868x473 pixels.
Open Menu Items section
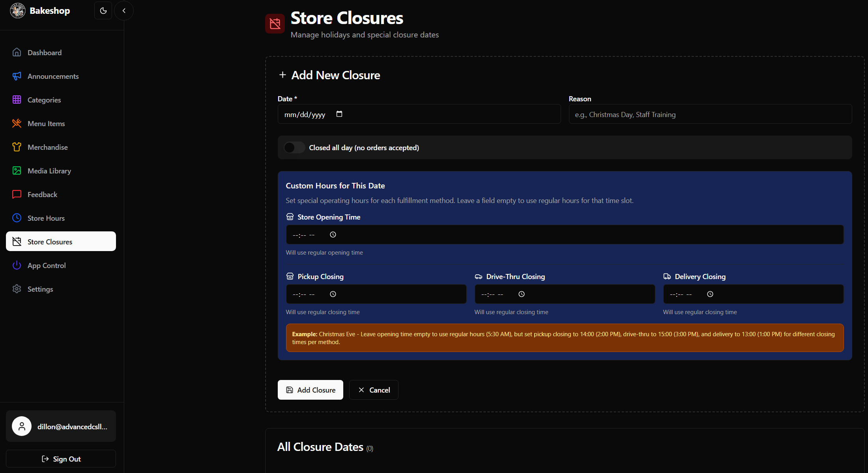61,123
